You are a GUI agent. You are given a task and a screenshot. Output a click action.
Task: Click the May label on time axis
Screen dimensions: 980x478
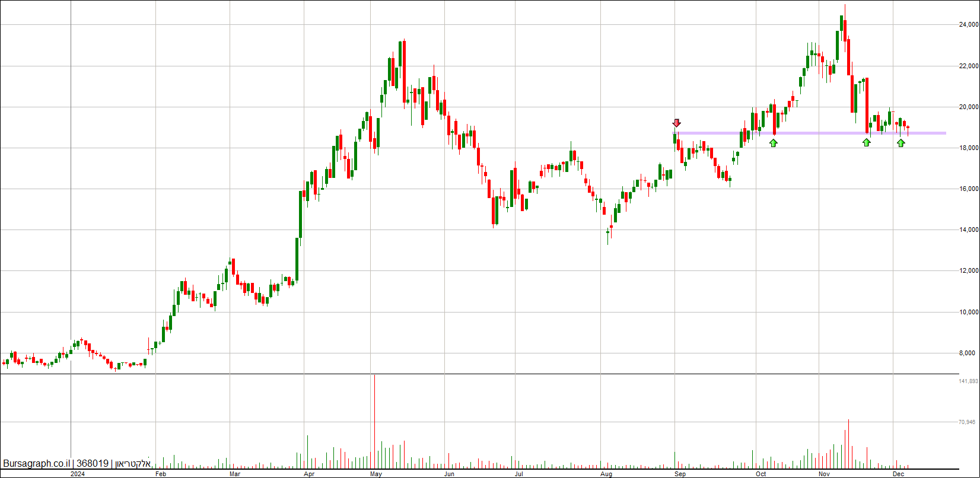point(376,474)
